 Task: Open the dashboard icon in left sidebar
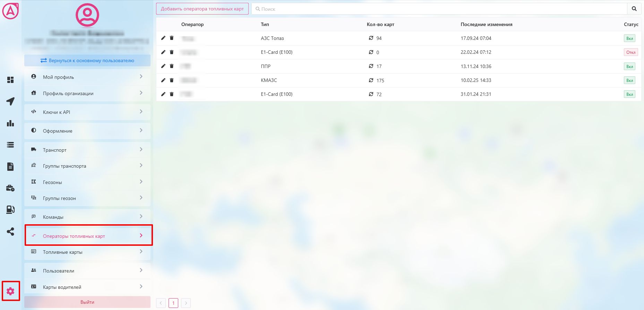[x=10, y=80]
